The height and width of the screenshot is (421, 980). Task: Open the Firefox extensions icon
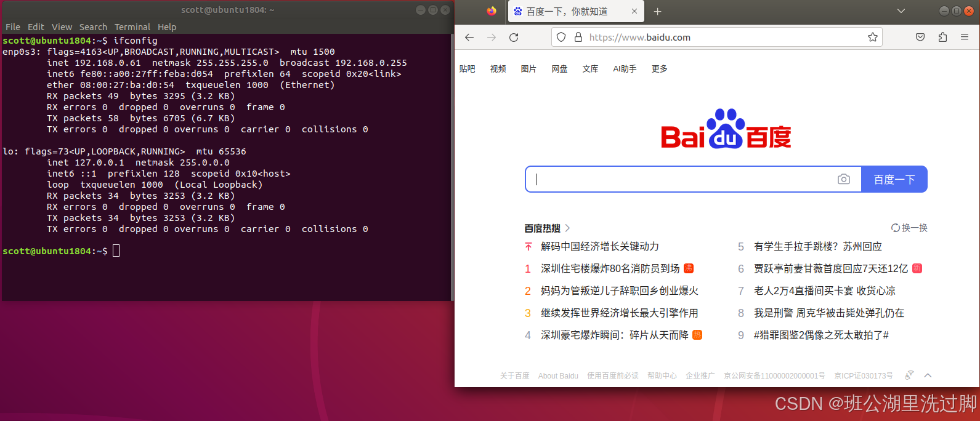(942, 38)
